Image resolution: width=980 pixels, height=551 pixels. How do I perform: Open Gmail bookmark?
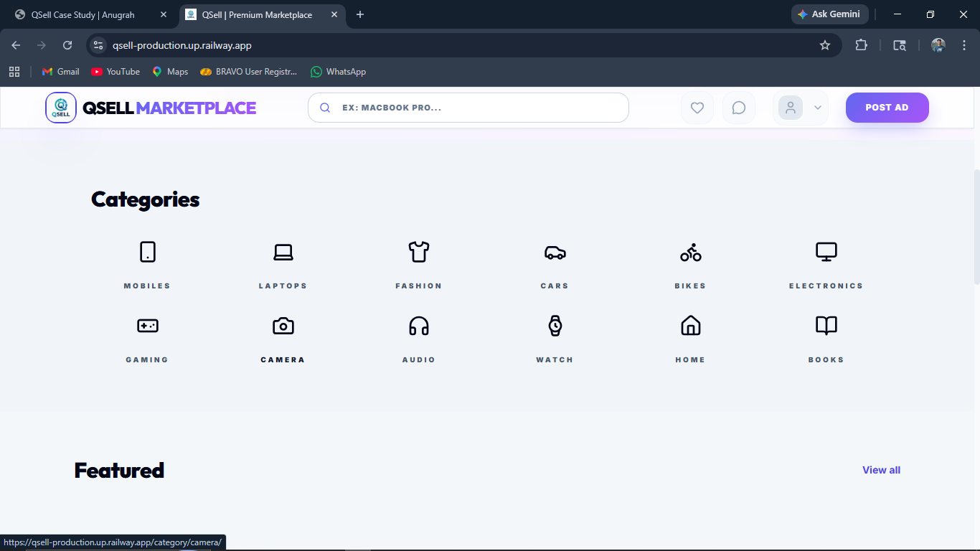(60, 72)
